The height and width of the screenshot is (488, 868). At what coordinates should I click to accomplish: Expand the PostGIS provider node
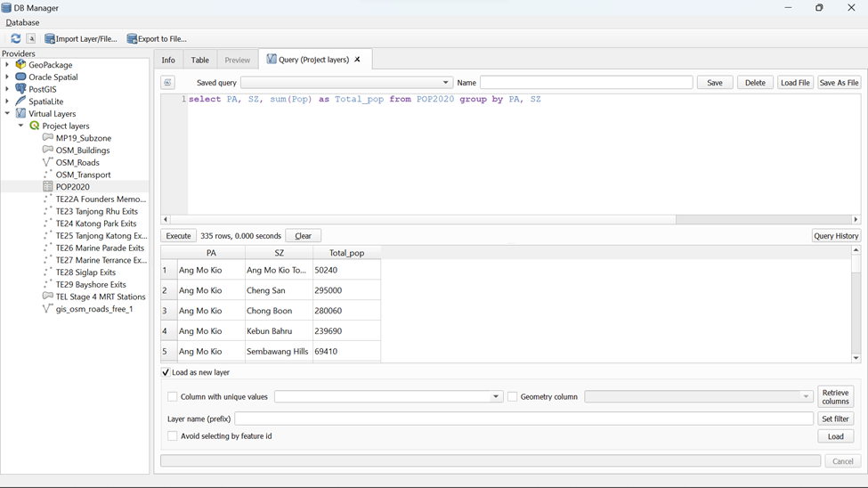click(7, 89)
